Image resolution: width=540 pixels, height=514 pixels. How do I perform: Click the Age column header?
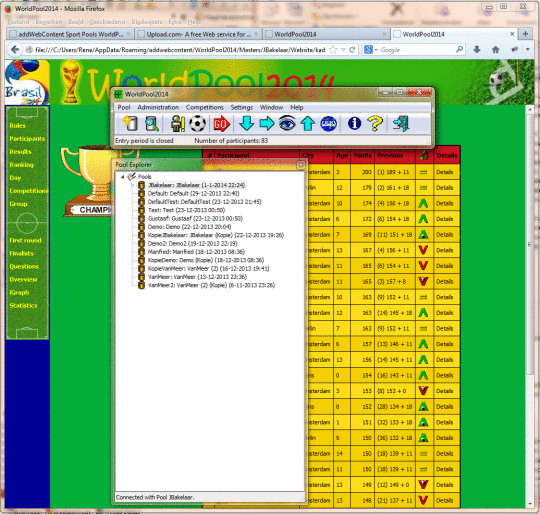pos(342,156)
